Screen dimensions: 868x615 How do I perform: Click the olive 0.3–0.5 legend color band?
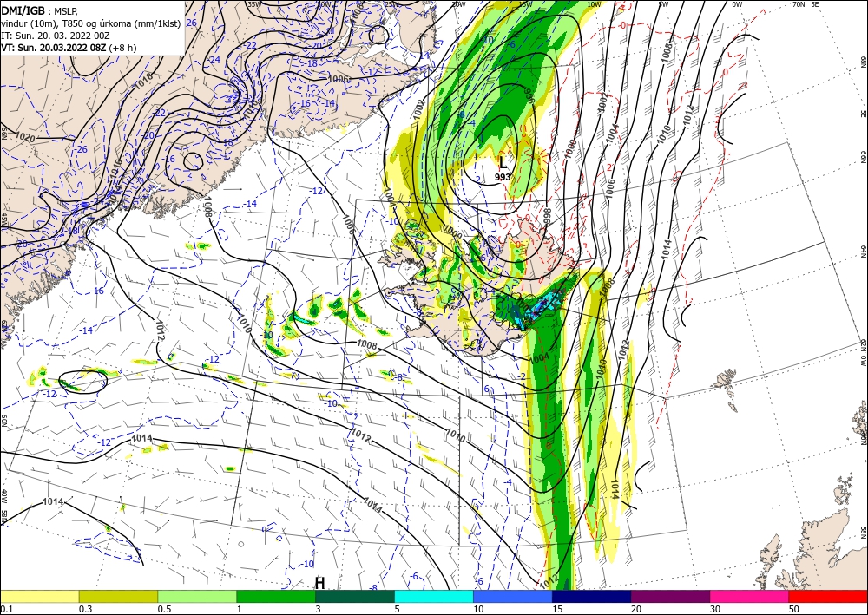(x=118, y=596)
